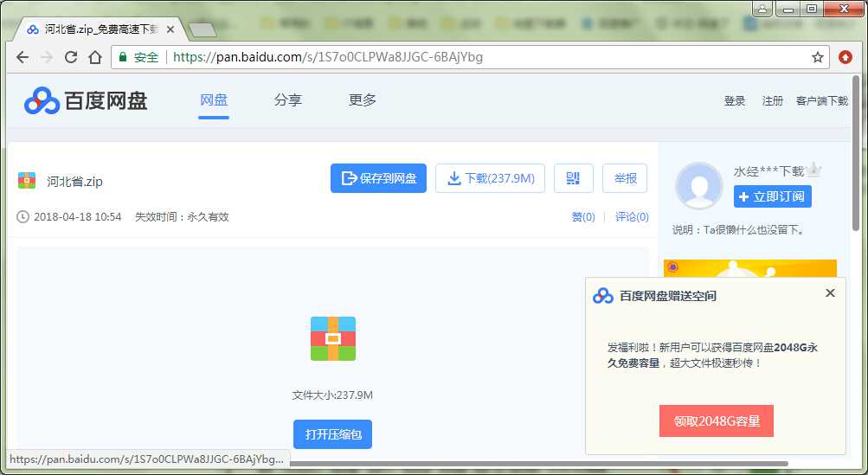
Task: Click the 赞(0) link
Action: pos(583,217)
